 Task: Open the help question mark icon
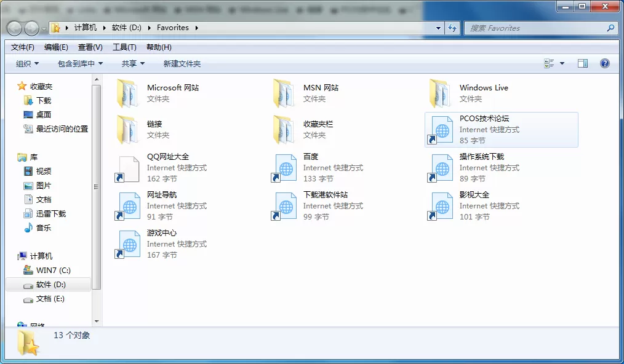point(604,63)
